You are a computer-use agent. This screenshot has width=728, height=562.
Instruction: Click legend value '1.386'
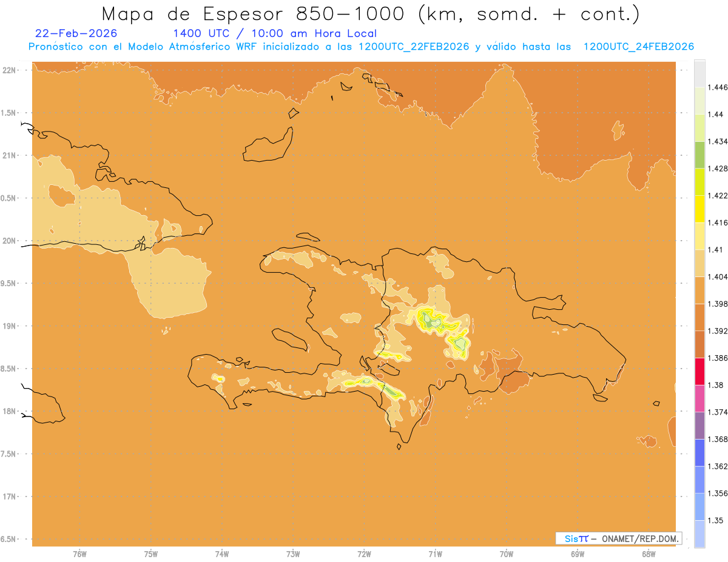[x=717, y=358]
